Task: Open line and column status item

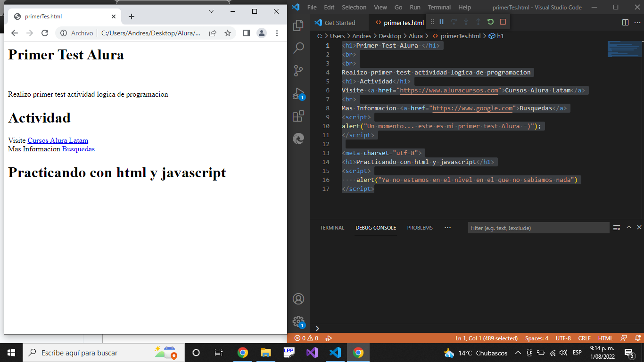Action: [486, 338]
